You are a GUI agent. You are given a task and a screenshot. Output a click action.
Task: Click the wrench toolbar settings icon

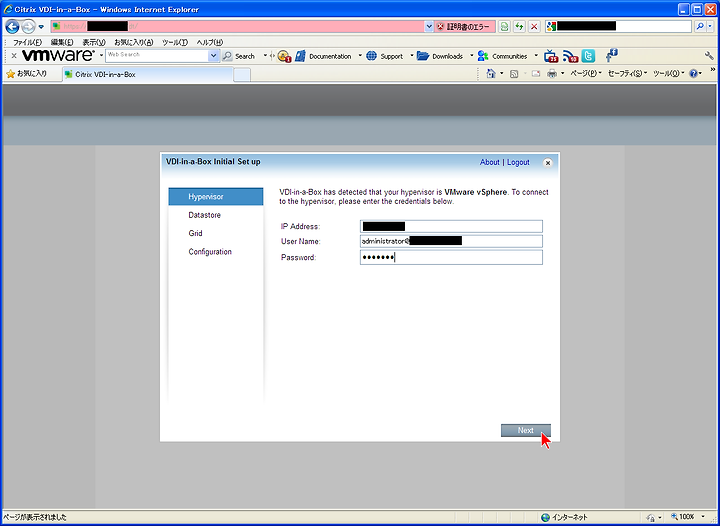pos(709,56)
